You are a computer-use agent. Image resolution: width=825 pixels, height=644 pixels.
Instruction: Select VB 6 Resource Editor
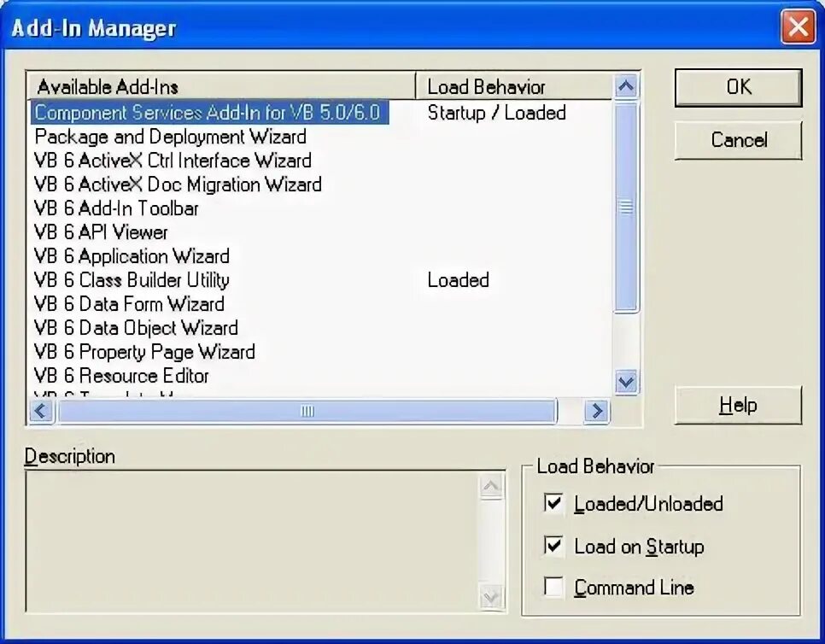tap(121, 376)
